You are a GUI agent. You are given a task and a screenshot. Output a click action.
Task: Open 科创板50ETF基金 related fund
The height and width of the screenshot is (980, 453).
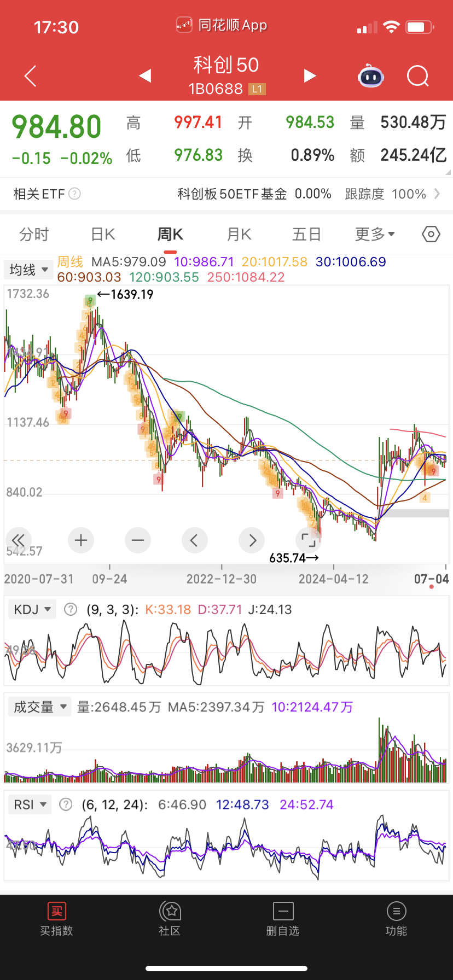pos(232,194)
